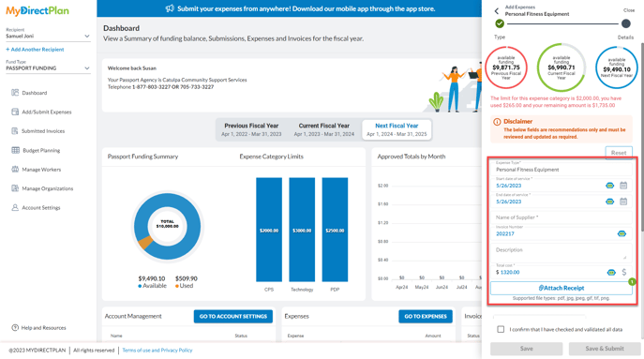644x359 pixels.
Task: Click the eye icon beside total cost
Action: [x=611, y=273]
